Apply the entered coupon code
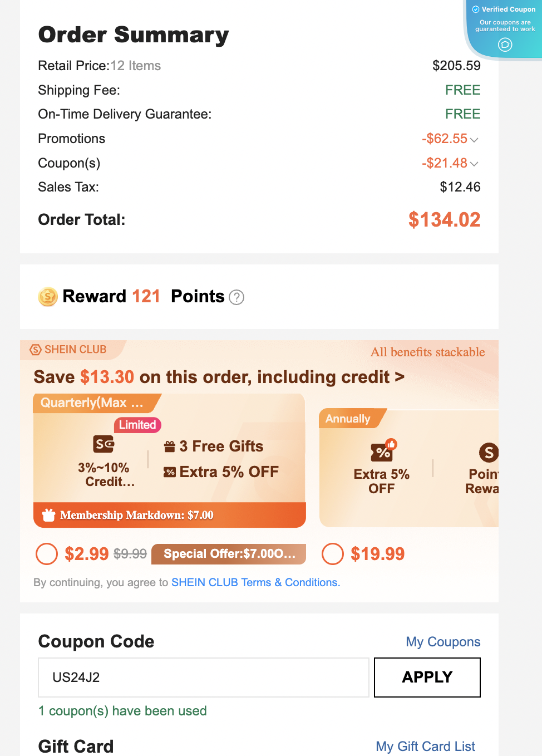 coord(427,678)
